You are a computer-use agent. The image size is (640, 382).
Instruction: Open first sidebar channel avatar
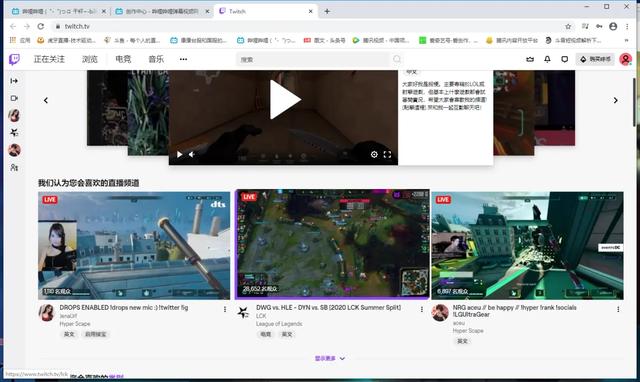tap(14, 115)
